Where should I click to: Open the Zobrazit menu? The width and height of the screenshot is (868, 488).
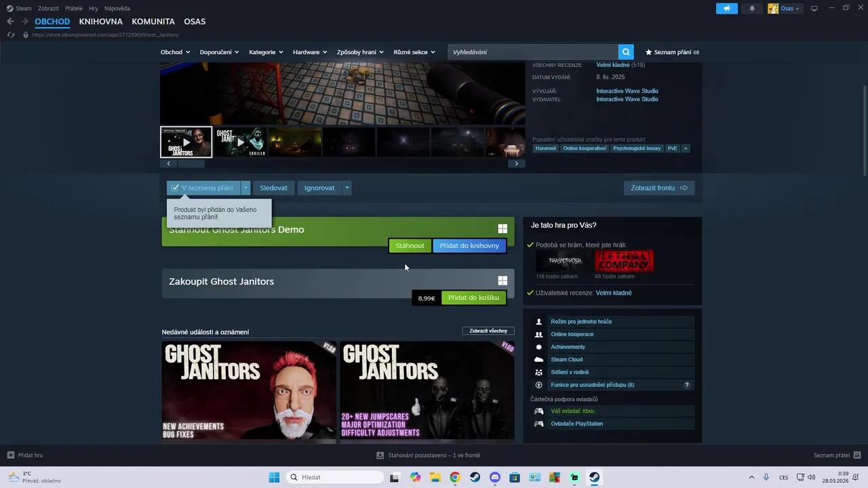click(x=48, y=8)
